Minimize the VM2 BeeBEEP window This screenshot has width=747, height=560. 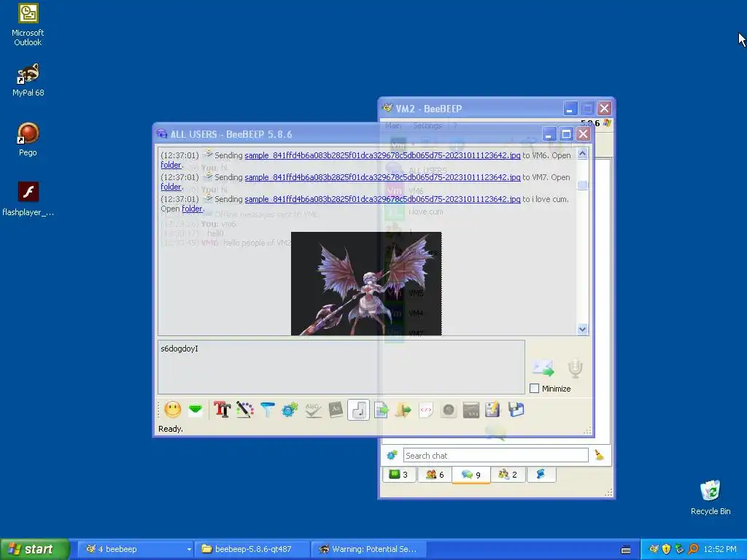570,109
